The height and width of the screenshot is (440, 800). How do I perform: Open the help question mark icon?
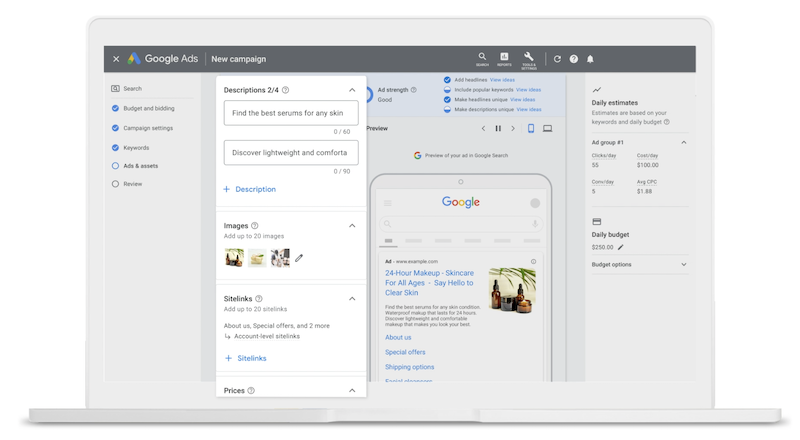point(574,59)
